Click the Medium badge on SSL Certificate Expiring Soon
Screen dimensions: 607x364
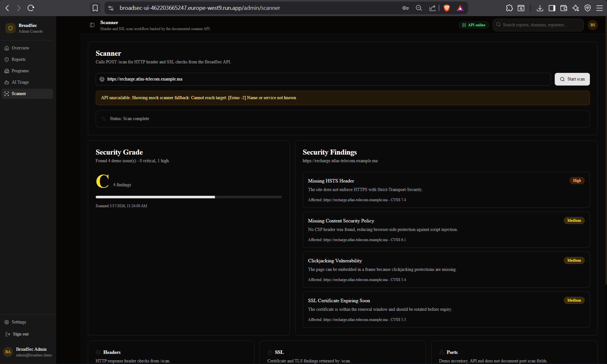tap(574, 300)
